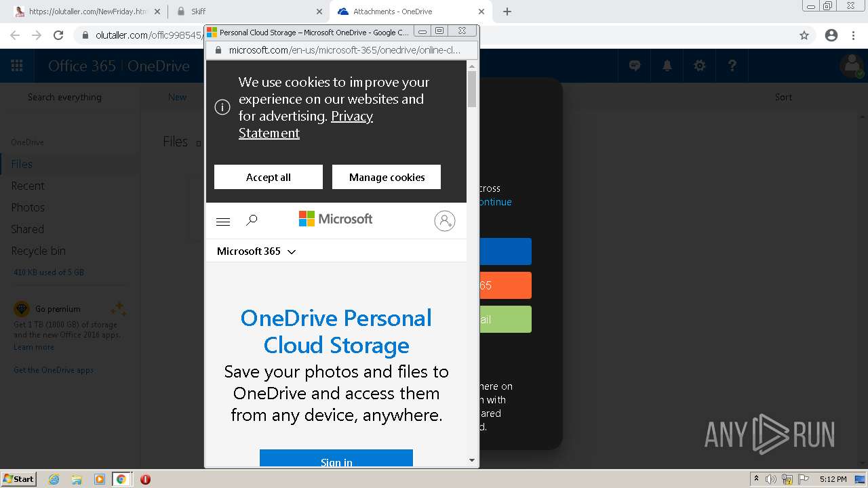The height and width of the screenshot is (488, 868).
Task: Bookmark this page with the star icon
Action: point(804,35)
